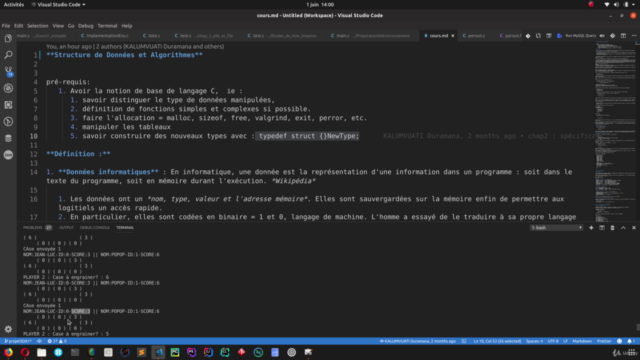Viewport: 640px width, 360px height.
Task: Switch to the DEBUG CONSOLE panel tab
Action: 95,228
